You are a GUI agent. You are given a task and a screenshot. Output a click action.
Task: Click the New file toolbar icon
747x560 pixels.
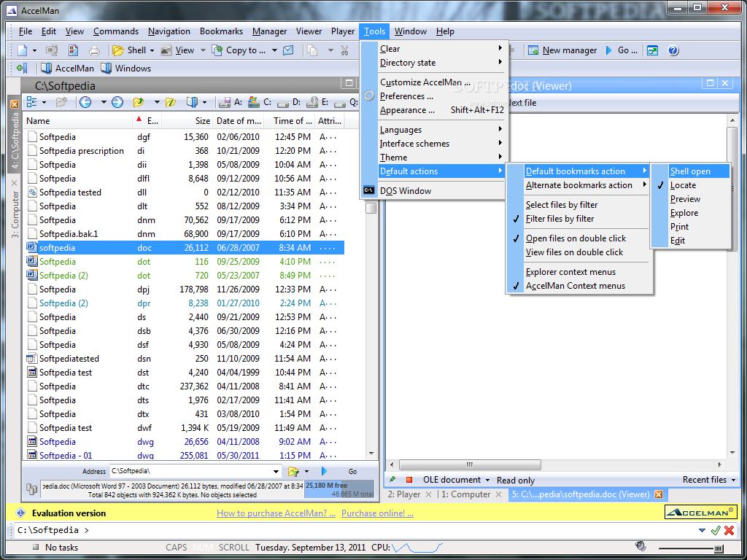(x=23, y=50)
